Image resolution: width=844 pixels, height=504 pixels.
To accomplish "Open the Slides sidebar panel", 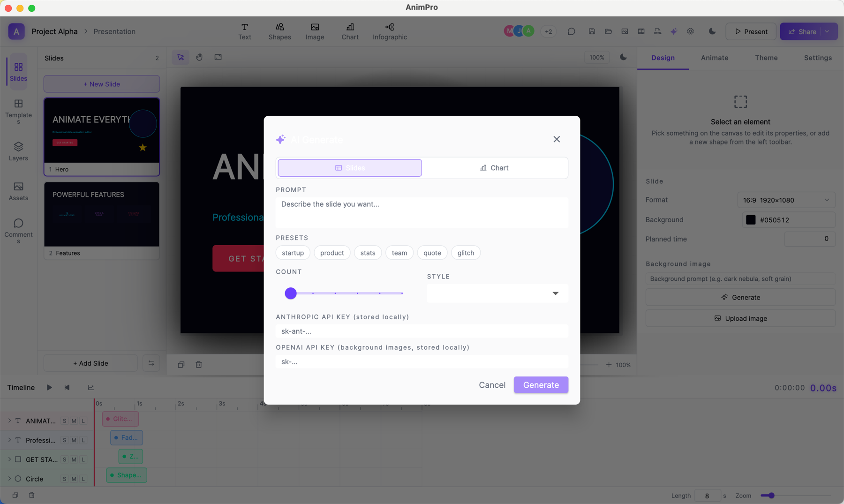I will pyautogui.click(x=18, y=72).
